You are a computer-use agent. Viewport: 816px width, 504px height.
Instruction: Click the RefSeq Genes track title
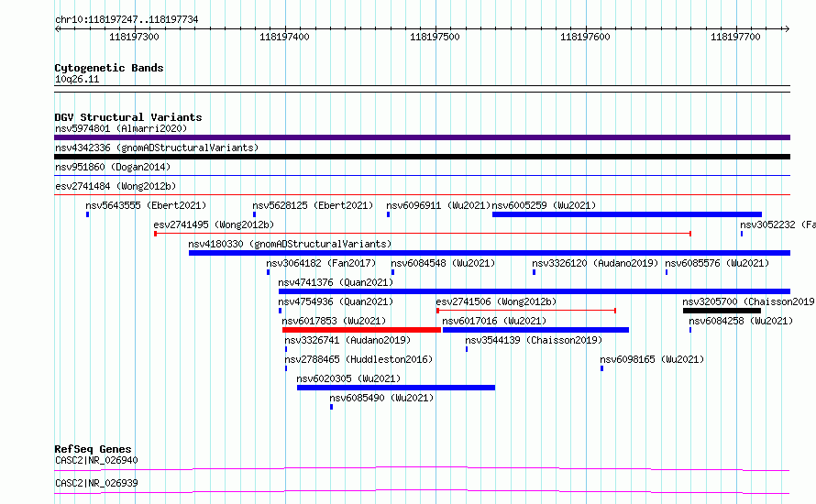point(93,449)
